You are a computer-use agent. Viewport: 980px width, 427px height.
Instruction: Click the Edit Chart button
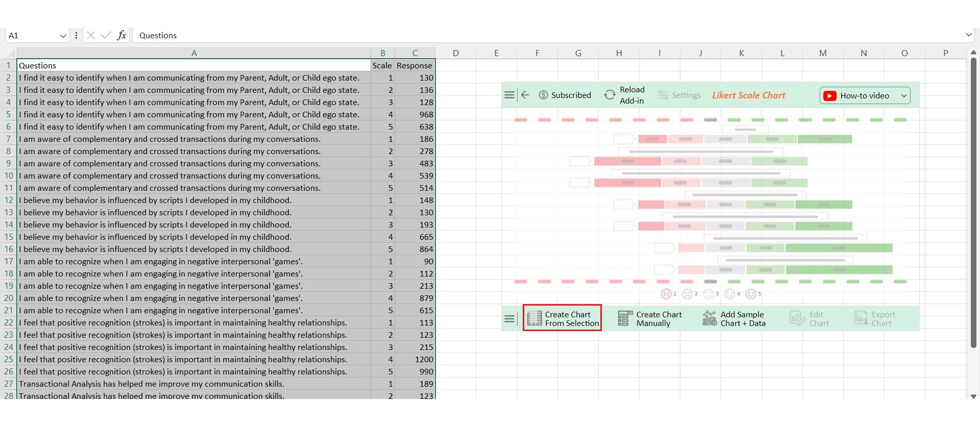[x=810, y=319]
